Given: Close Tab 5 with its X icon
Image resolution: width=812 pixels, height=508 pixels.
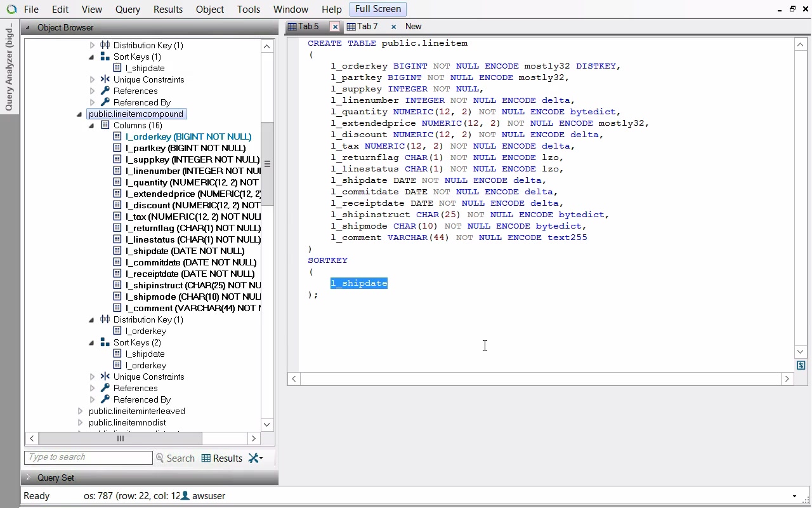Looking at the screenshot, I should pos(335,27).
